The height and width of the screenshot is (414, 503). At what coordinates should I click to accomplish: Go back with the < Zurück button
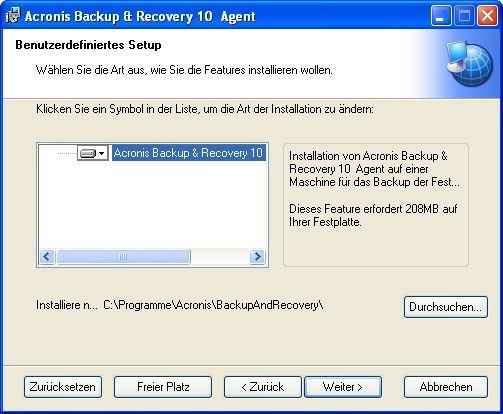pos(263,387)
